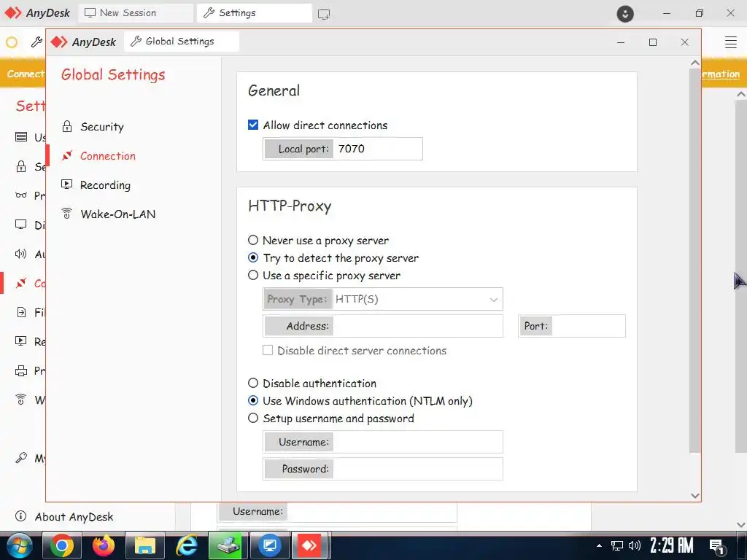Click the AnyDesk logo in the Global Settings window
Viewport: 747px width, 560px height.
[x=83, y=42]
